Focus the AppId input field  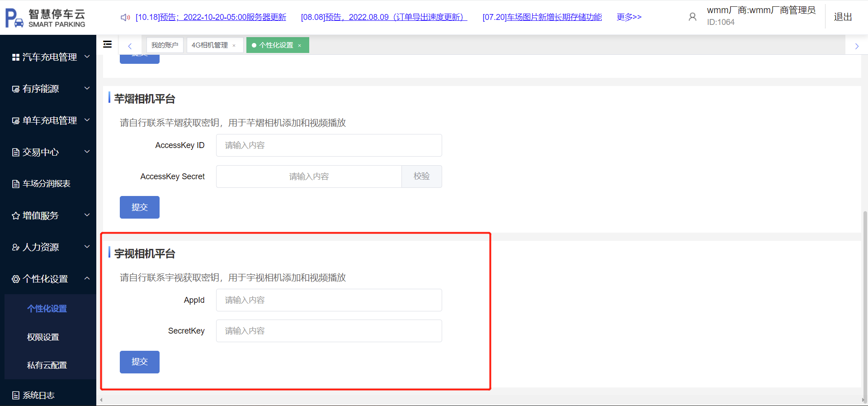[329, 300]
